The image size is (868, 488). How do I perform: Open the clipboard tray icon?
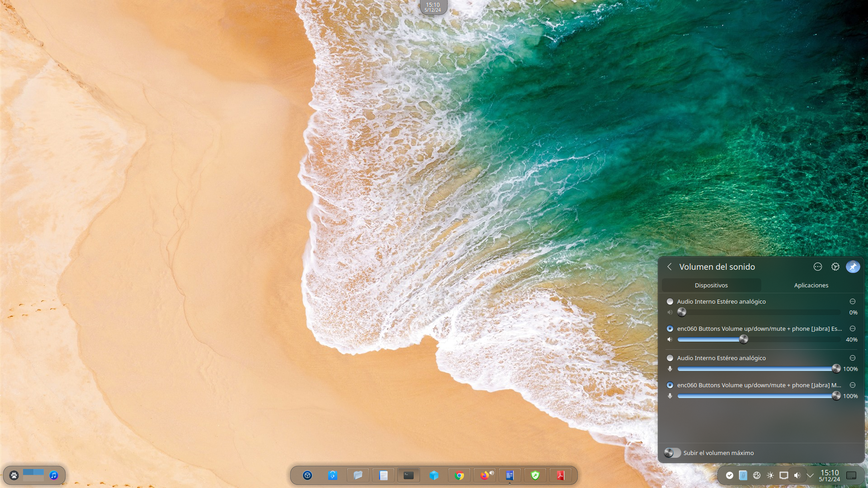[743, 475]
